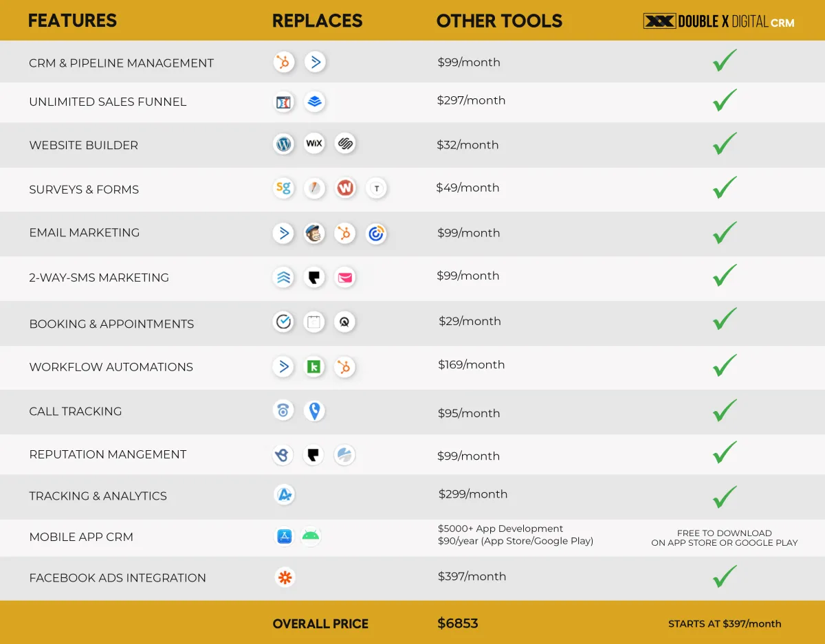Click the ClickFunnels icon in Sales Funnel row
825x644 pixels.
[x=283, y=102]
